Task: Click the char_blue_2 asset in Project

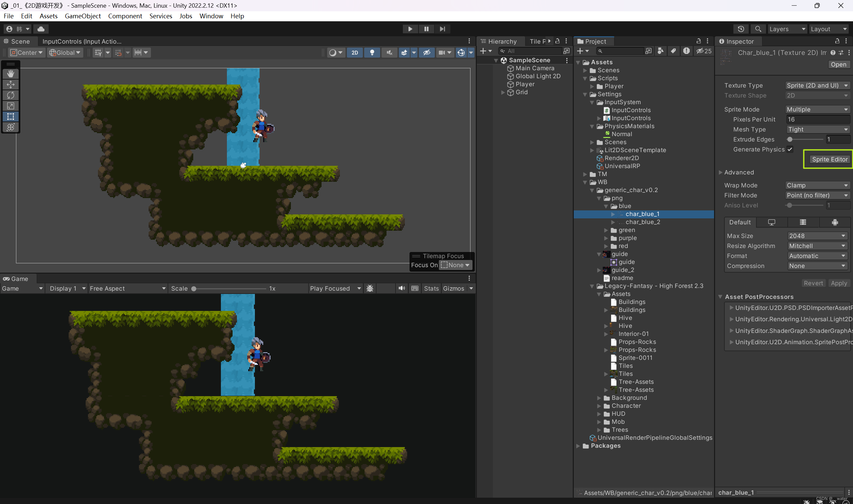Action: [x=642, y=221]
